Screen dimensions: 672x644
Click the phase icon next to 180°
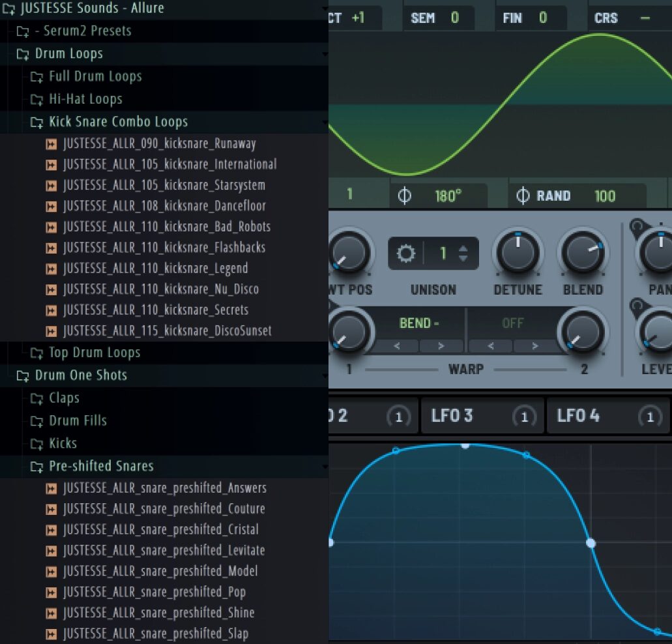click(x=404, y=196)
